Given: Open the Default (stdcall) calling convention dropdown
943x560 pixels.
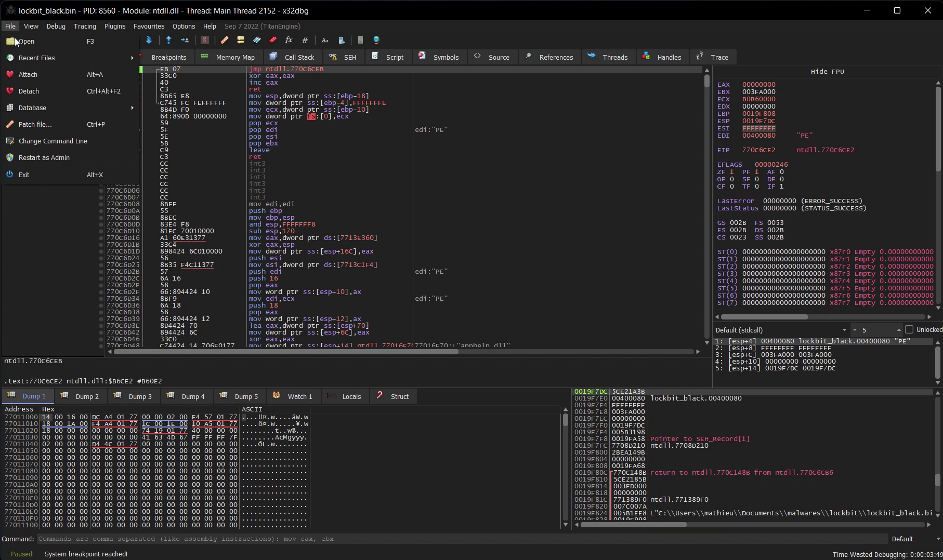Looking at the screenshot, I should pyautogui.click(x=781, y=330).
